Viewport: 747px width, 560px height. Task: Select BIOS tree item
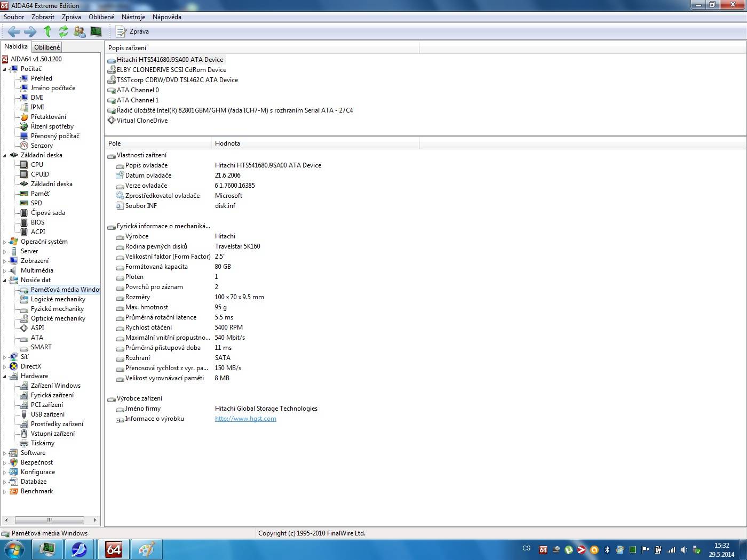pyautogui.click(x=37, y=222)
